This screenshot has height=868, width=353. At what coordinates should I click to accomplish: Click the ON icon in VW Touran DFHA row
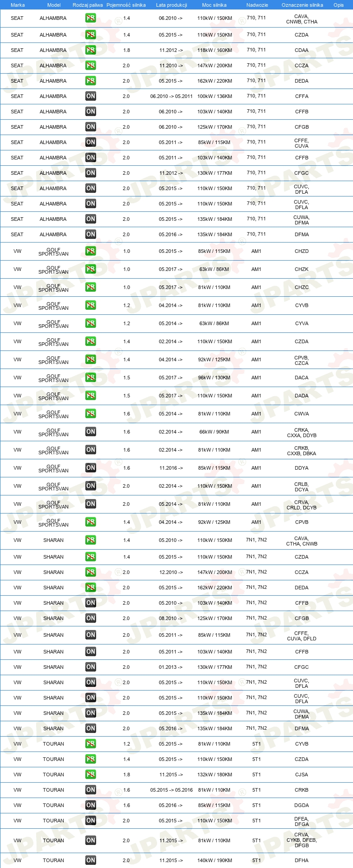(91, 860)
